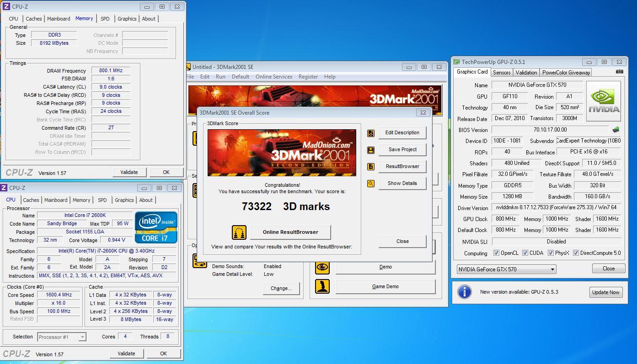Click the ResultBrowser document icon

(371, 167)
